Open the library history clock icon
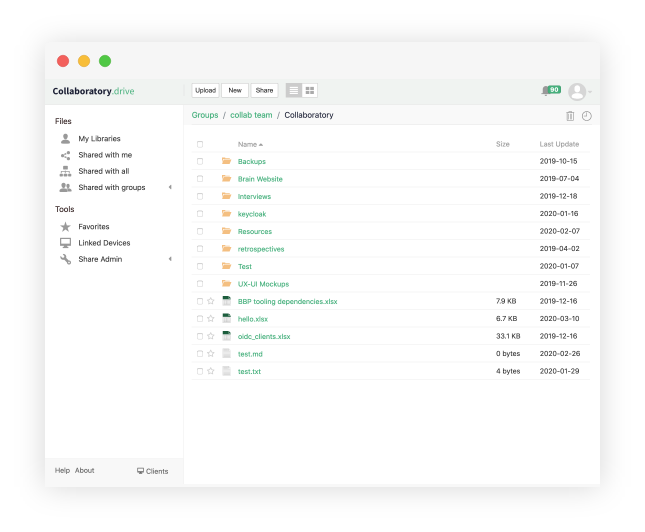Image resolution: width=645 pixels, height=532 pixels. point(587,116)
